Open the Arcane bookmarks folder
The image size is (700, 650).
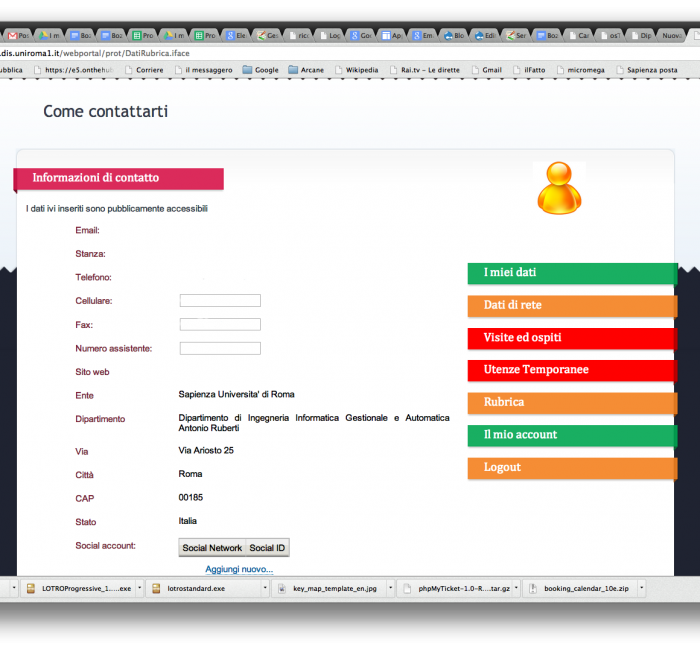pyautogui.click(x=310, y=70)
